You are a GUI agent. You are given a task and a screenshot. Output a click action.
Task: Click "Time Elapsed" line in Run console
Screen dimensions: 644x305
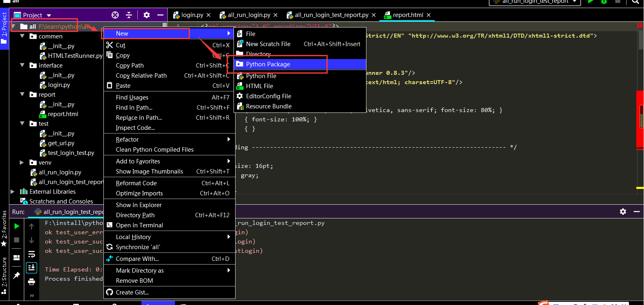coord(74,269)
